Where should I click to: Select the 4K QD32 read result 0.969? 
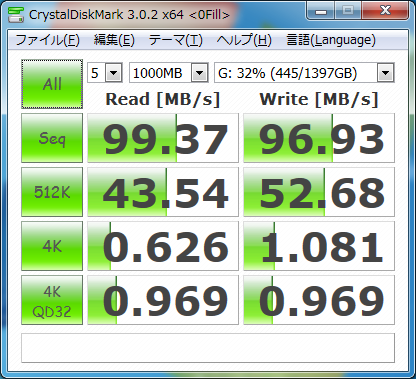(x=163, y=300)
